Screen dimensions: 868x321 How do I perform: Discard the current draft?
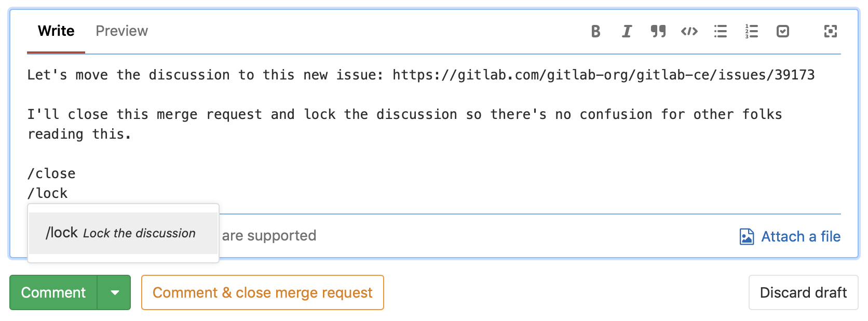click(803, 292)
